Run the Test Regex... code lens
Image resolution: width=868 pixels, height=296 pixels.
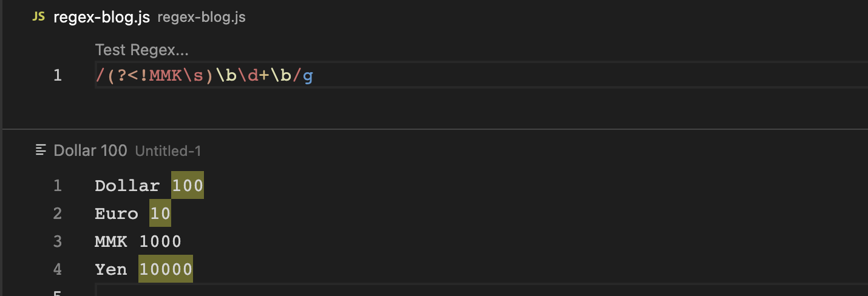(142, 50)
